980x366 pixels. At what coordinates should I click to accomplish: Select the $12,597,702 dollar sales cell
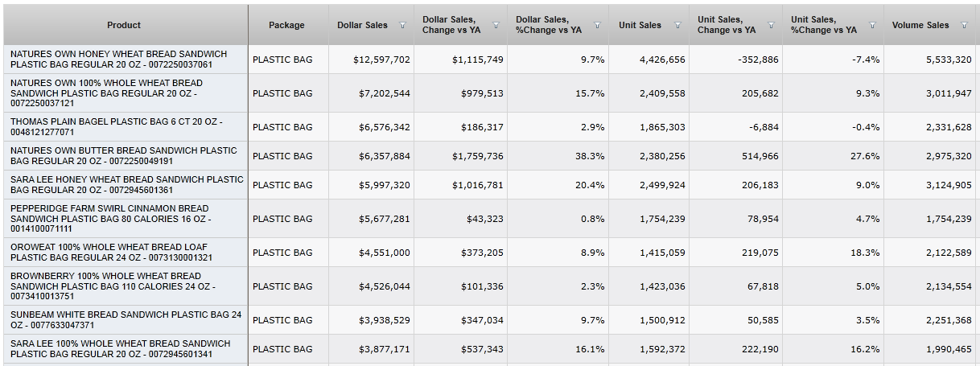(381, 60)
